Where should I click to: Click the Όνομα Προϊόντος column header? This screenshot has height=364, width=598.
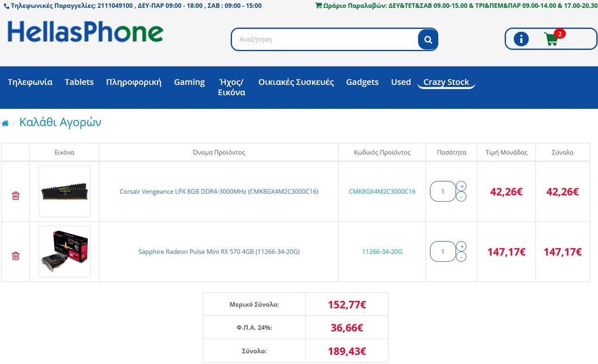pyautogui.click(x=219, y=152)
